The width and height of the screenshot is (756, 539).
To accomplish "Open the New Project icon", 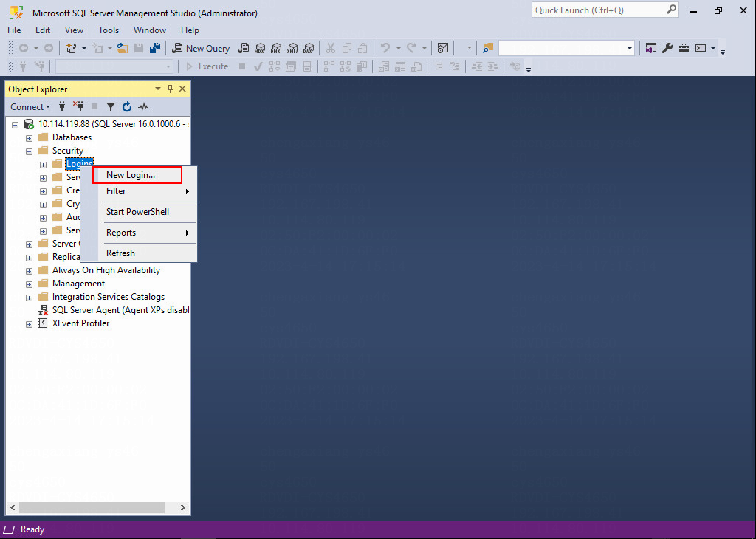I will pos(72,48).
